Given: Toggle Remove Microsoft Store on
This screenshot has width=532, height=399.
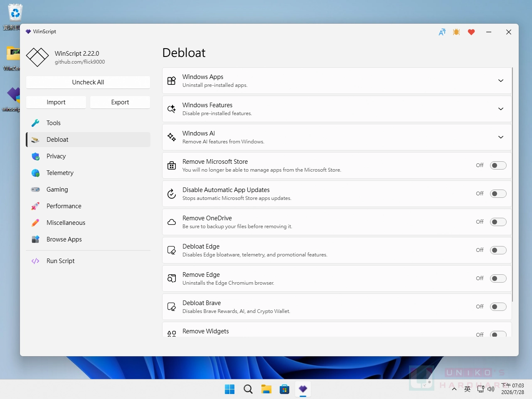Looking at the screenshot, I should [498, 165].
